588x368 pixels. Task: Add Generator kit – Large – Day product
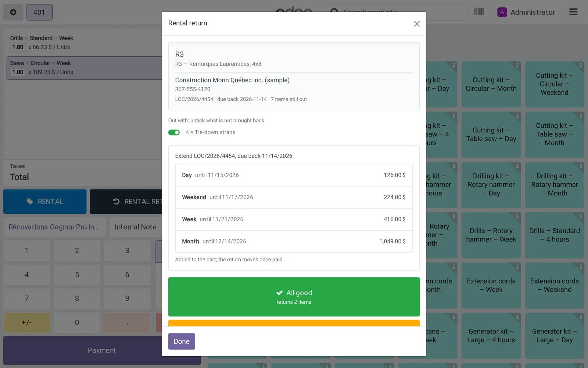[554, 336]
